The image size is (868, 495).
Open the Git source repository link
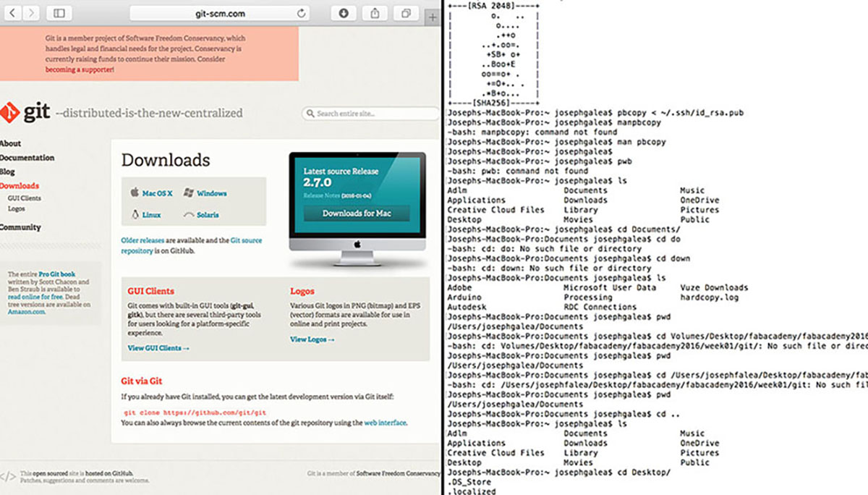pos(192,245)
